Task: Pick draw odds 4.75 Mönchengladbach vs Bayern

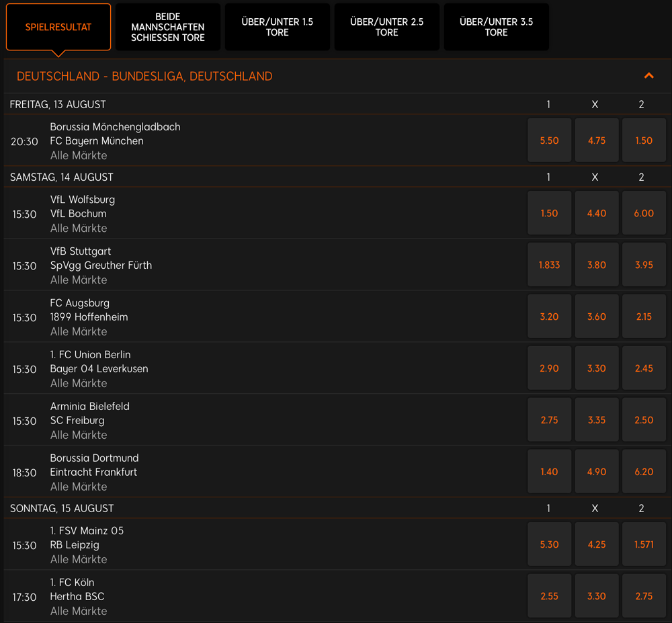Action: (x=597, y=140)
